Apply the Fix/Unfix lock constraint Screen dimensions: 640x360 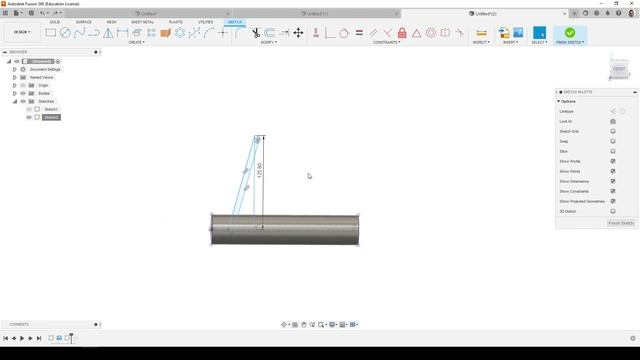(402, 33)
